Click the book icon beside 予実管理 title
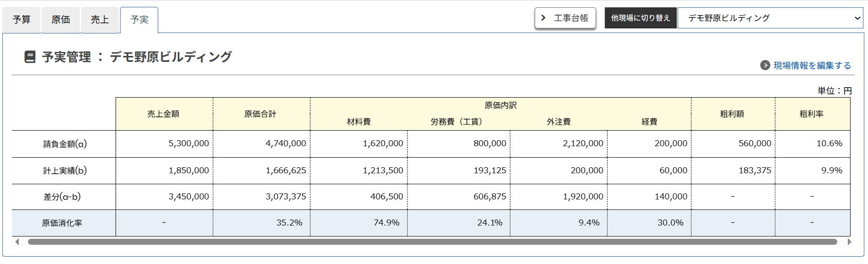The image size is (868, 264). pos(30,57)
